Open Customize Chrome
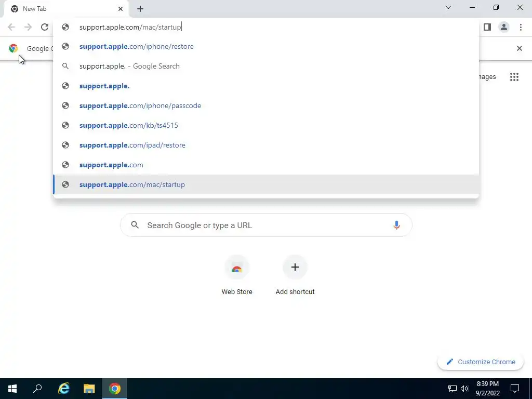 (x=481, y=362)
